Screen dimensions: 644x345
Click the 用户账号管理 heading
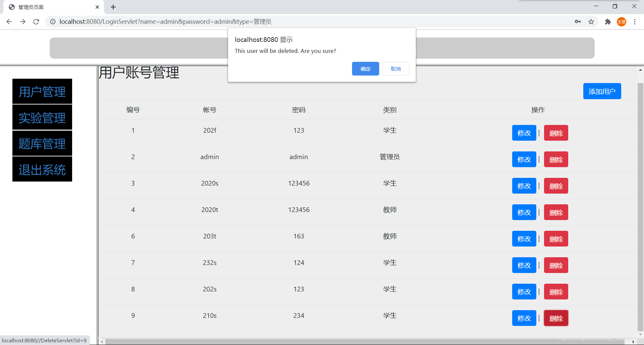139,73
